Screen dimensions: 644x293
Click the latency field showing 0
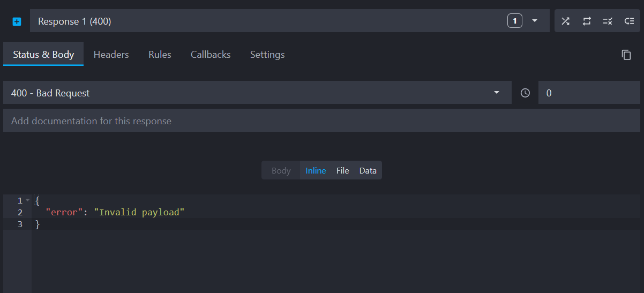coord(588,93)
